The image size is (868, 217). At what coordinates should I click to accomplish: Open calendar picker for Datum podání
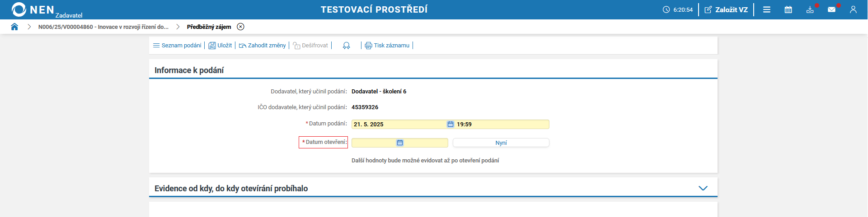tap(450, 125)
